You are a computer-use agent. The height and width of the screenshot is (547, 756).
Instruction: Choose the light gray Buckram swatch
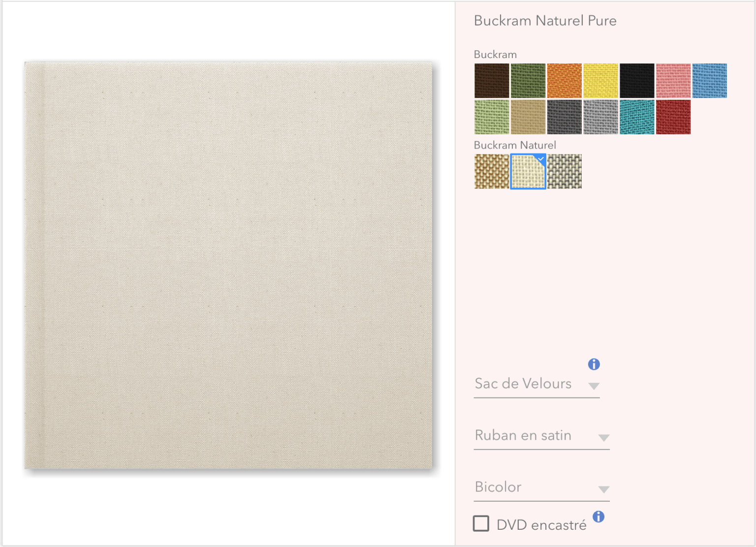(601, 117)
